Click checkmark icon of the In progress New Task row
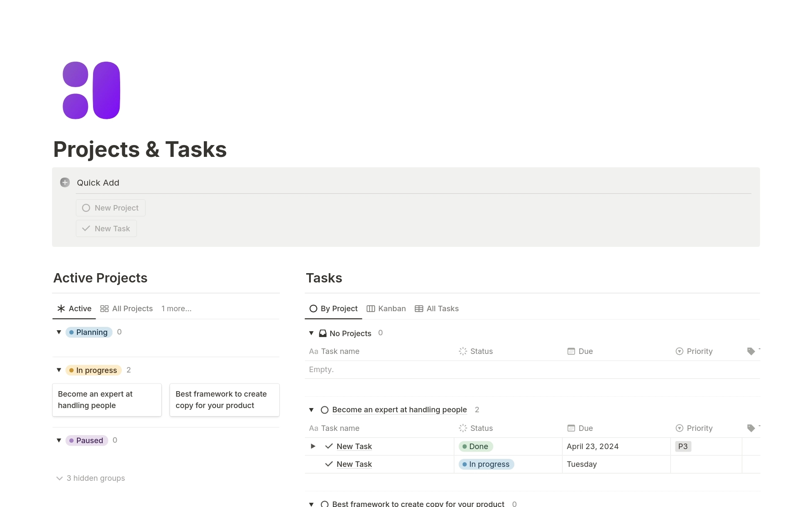This screenshot has width=812, height=507. 329,464
